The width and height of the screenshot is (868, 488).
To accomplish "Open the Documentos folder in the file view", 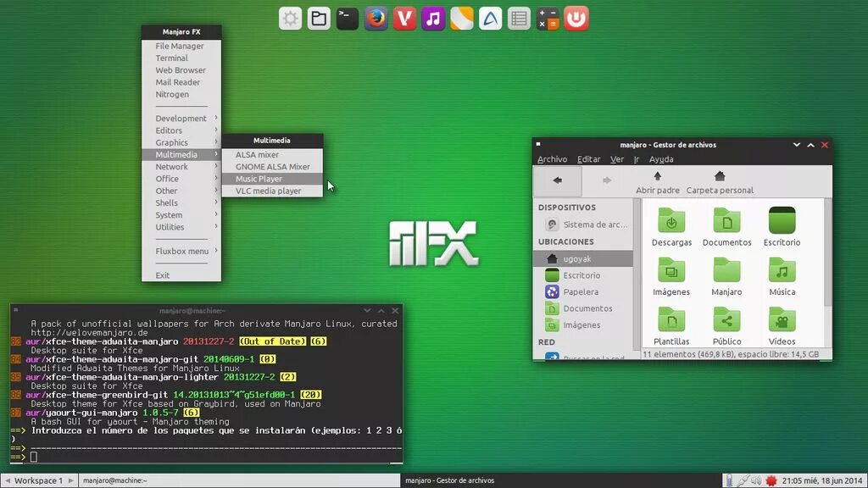I will [x=726, y=227].
